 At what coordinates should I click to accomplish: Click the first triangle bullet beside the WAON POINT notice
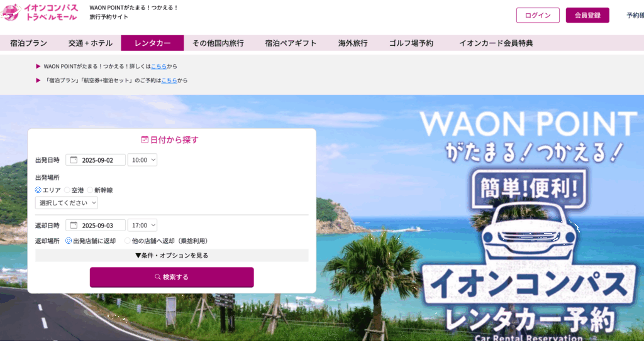pos(38,66)
